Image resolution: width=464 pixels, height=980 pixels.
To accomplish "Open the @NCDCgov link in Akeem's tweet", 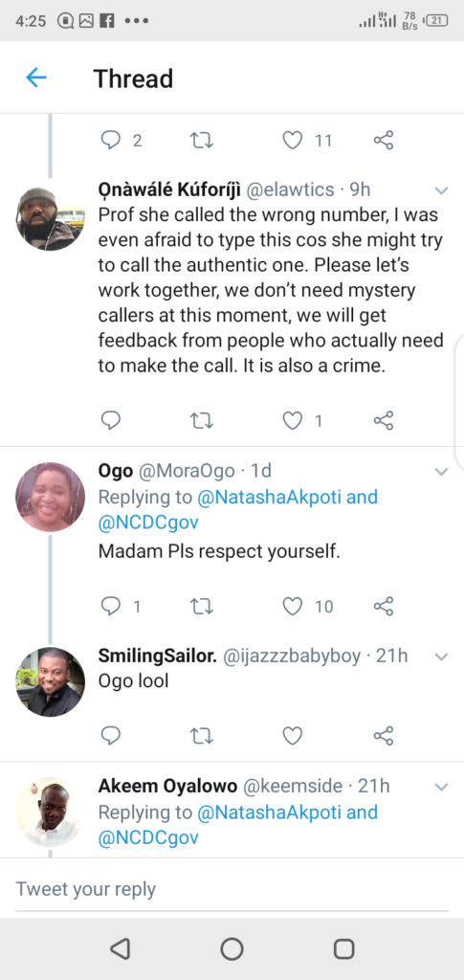I will tap(148, 838).
